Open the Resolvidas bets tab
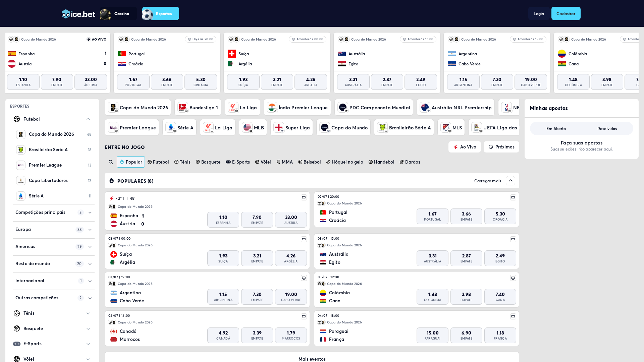Viewport: 644px width, 362px height. (607, 129)
